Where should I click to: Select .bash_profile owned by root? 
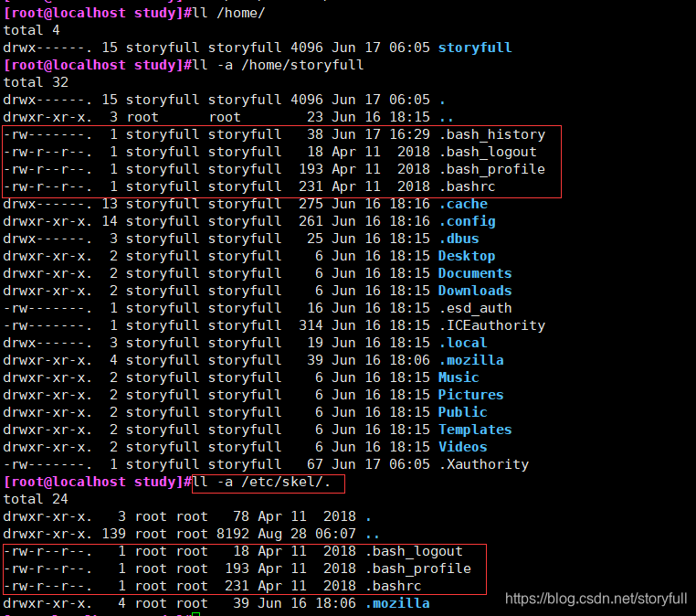pyautogui.click(x=417, y=568)
